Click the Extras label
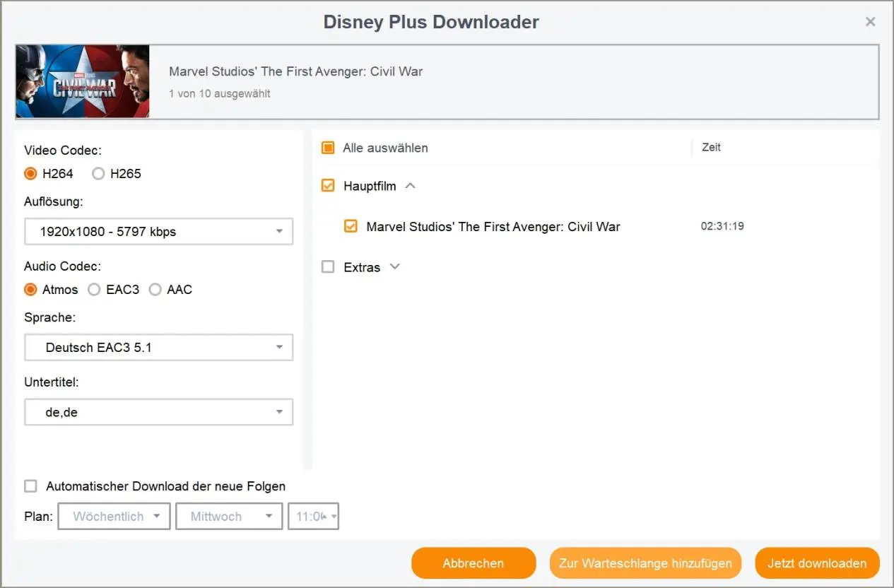The height and width of the screenshot is (588, 894). click(362, 267)
